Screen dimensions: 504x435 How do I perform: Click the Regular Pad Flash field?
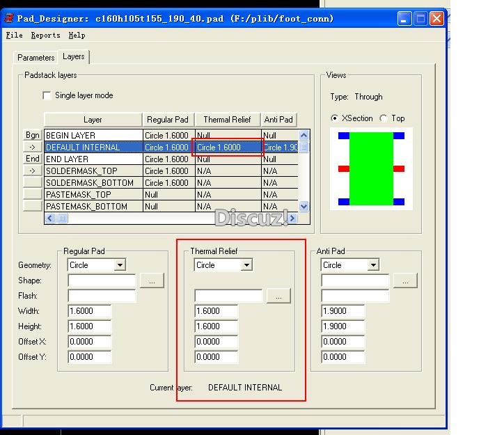point(102,296)
